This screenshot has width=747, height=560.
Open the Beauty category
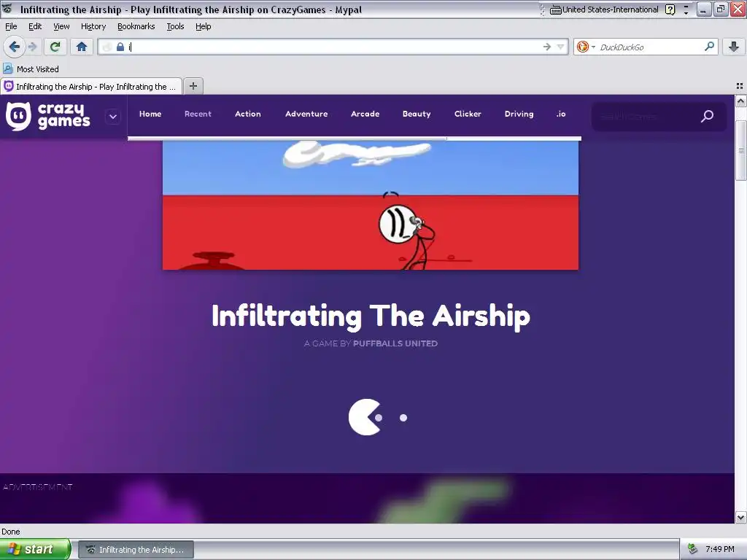417,114
